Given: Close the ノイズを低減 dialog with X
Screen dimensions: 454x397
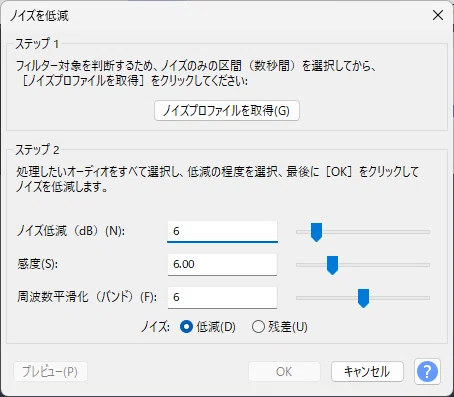Looking at the screenshot, I should pyautogui.click(x=438, y=15).
